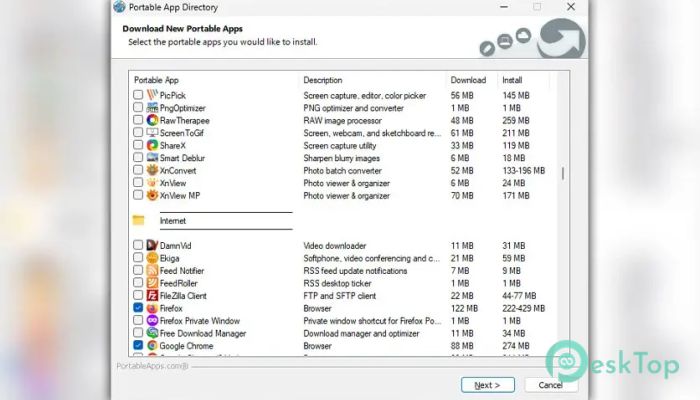700x400 pixels.
Task: Click the Next button
Action: [488, 385]
